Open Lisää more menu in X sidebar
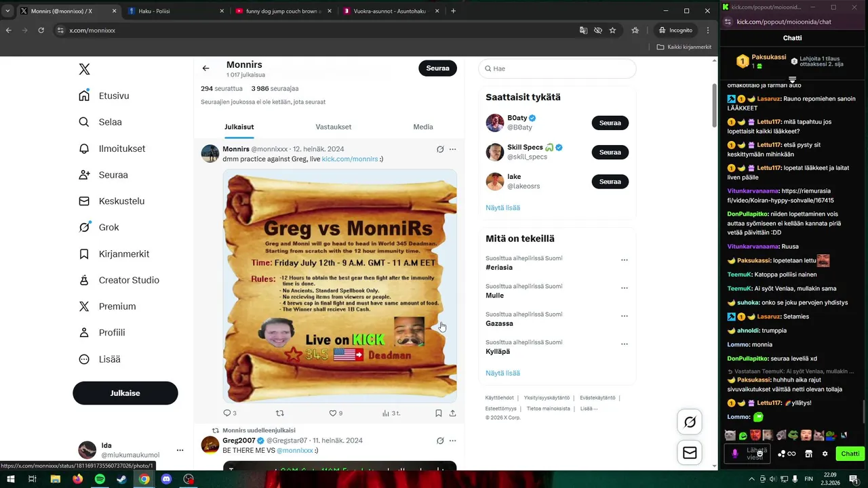This screenshot has height=488, width=868. tap(99, 359)
